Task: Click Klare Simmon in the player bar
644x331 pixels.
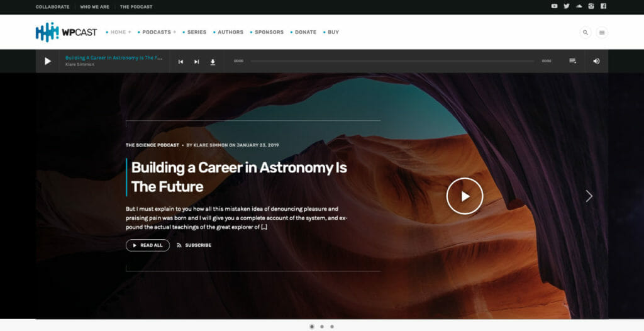Action: tap(80, 65)
